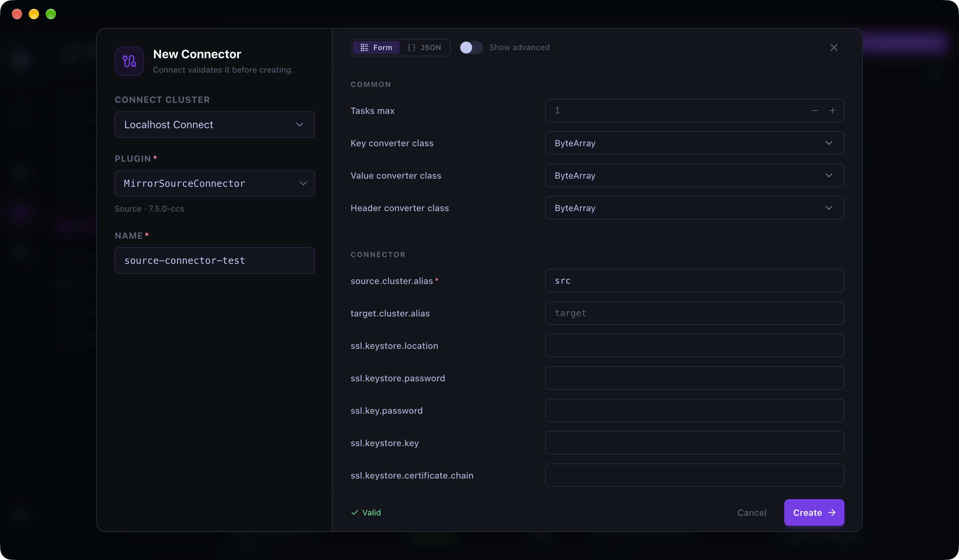This screenshot has width=959, height=560.
Task: Open the Connect Cluster dropdown
Action: pos(215,125)
